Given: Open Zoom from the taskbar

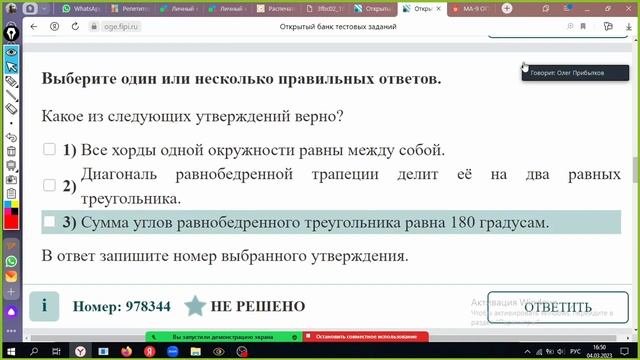Looking at the screenshot, I should point(173,351).
